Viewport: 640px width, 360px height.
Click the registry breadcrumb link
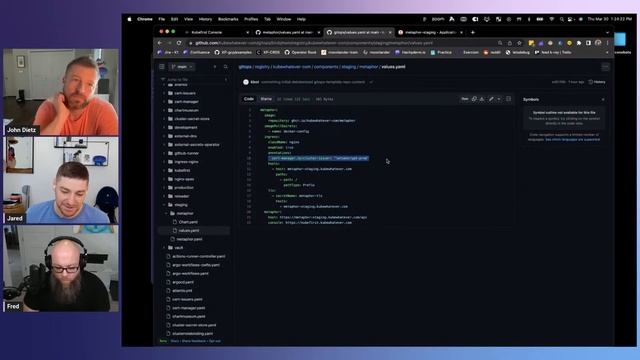(262, 67)
